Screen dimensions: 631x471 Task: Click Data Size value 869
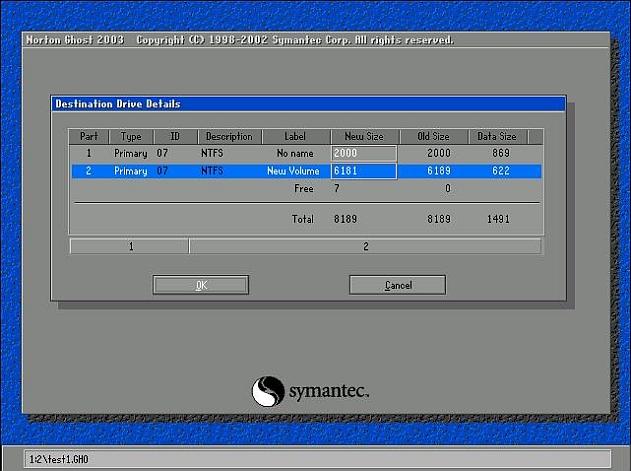pyautogui.click(x=501, y=153)
